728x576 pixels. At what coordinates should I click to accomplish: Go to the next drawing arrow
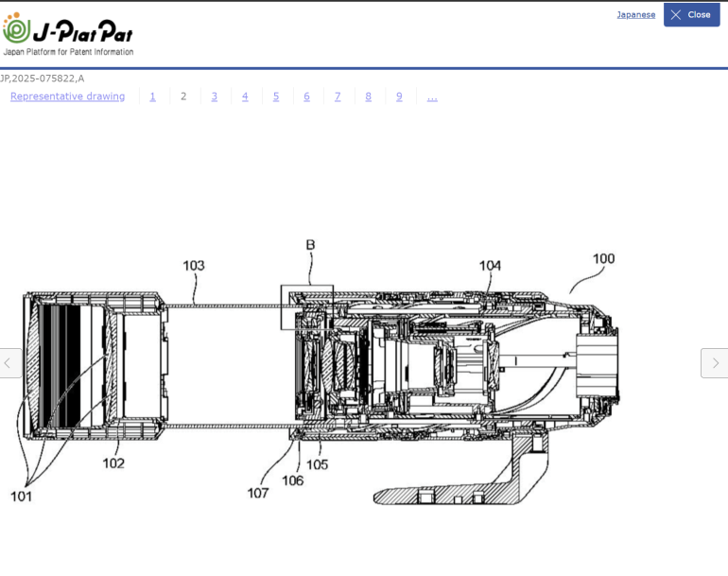tap(715, 363)
